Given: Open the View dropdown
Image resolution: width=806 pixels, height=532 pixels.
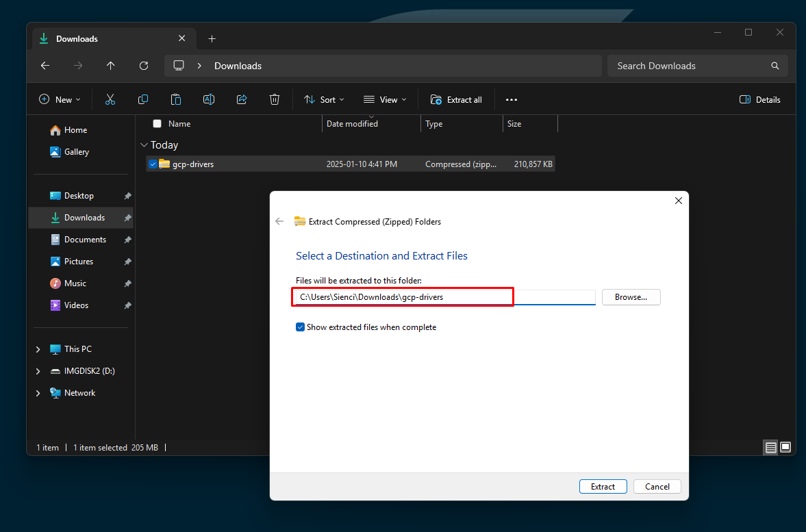Looking at the screenshot, I should click(385, 99).
